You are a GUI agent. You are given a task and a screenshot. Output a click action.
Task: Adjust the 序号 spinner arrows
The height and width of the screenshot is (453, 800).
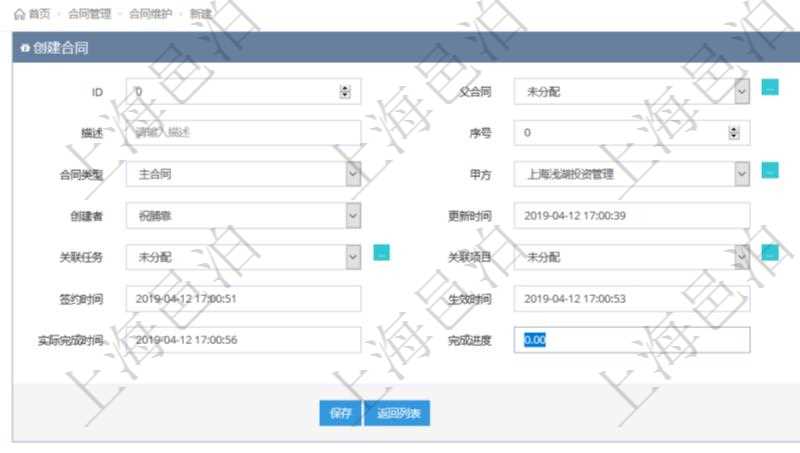coord(734,133)
